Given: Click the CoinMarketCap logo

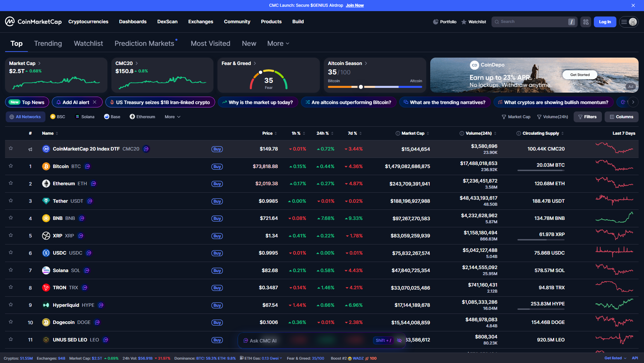Looking at the screenshot, I should click(33, 22).
